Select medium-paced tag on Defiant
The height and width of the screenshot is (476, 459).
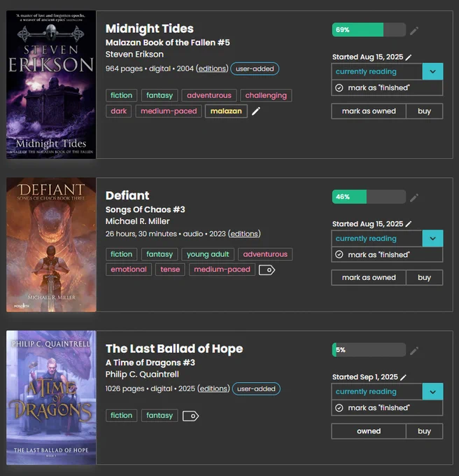coord(222,269)
